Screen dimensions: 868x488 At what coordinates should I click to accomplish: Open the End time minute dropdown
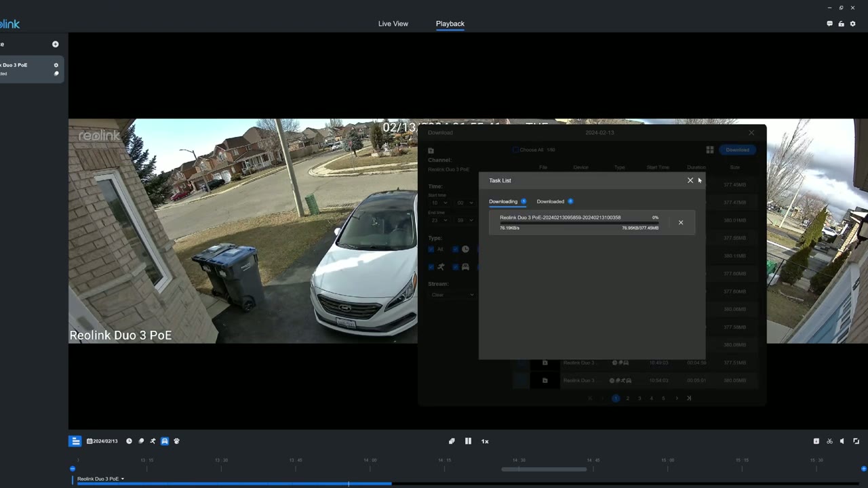click(465, 220)
